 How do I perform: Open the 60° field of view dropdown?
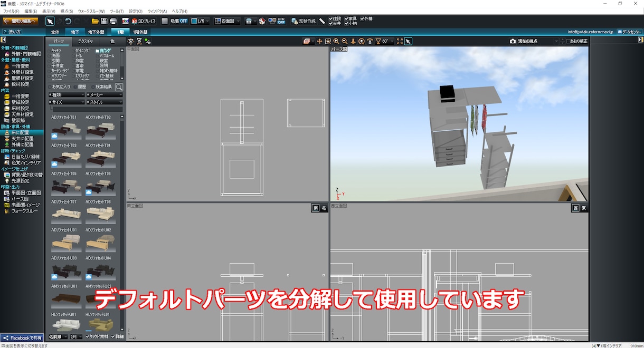coord(385,41)
